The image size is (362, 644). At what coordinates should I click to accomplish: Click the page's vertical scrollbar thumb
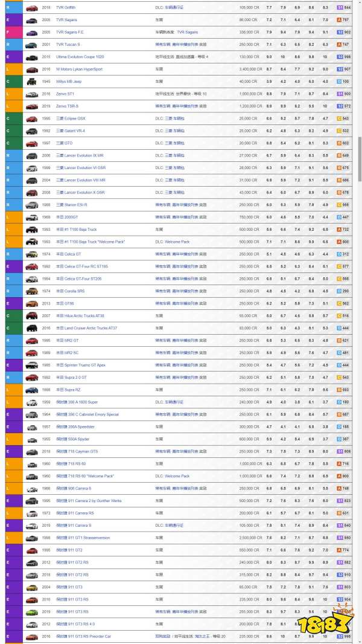coord(360,158)
